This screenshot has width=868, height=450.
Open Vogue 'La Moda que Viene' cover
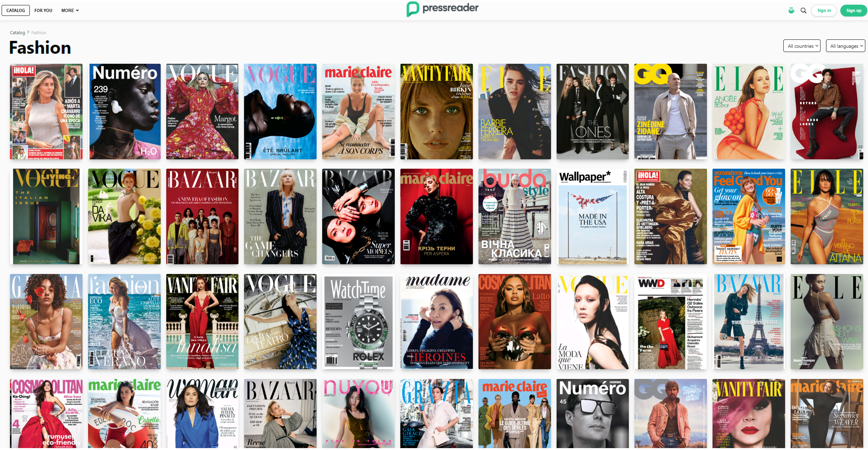[592, 322]
